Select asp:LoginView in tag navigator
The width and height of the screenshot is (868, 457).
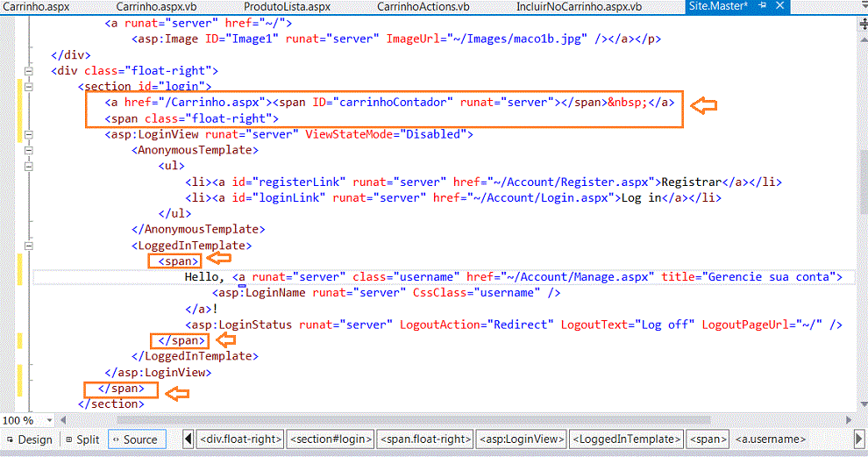(522, 439)
